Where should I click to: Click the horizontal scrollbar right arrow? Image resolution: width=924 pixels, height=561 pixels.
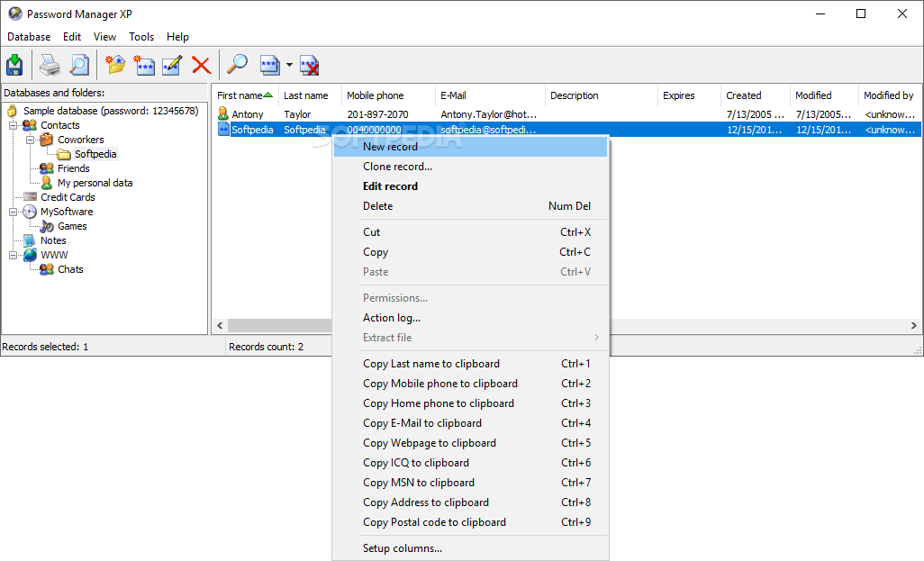point(913,325)
